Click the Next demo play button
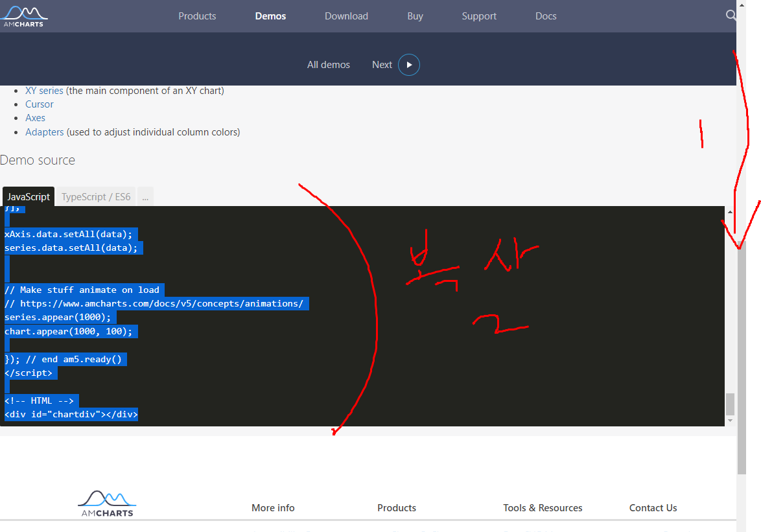Image resolution: width=761 pixels, height=532 pixels. [409, 65]
